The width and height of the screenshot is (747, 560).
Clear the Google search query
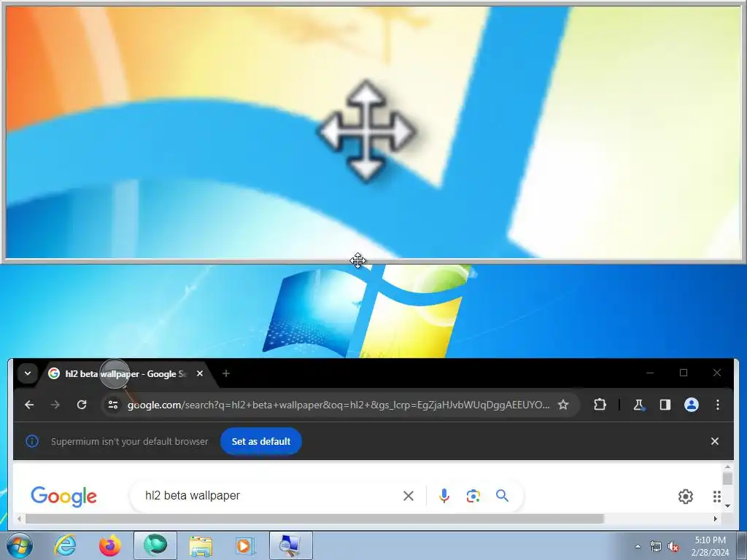[409, 496]
